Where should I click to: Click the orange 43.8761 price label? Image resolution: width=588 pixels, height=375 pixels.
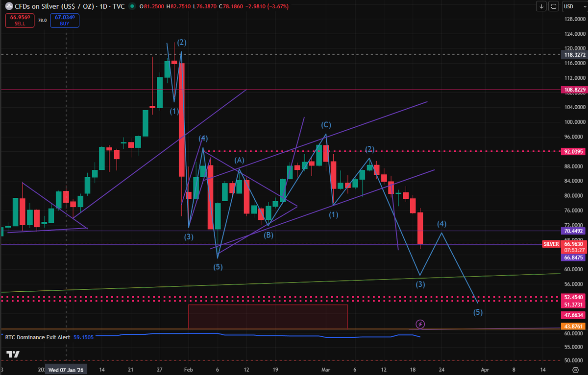tap(574, 327)
